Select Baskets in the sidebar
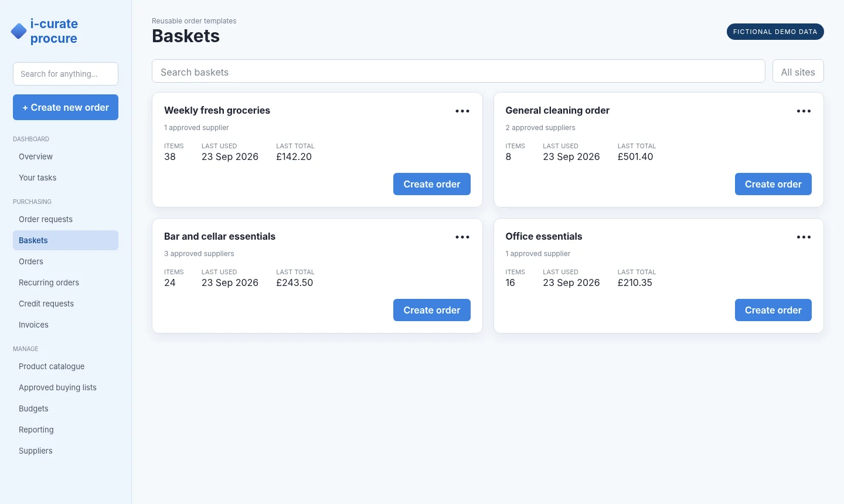 (x=66, y=240)
